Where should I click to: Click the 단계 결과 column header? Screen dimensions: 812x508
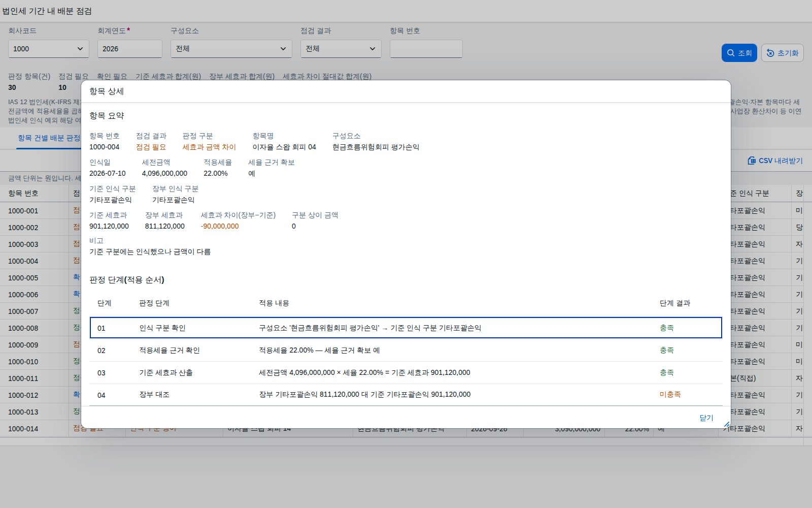(675, 303)
